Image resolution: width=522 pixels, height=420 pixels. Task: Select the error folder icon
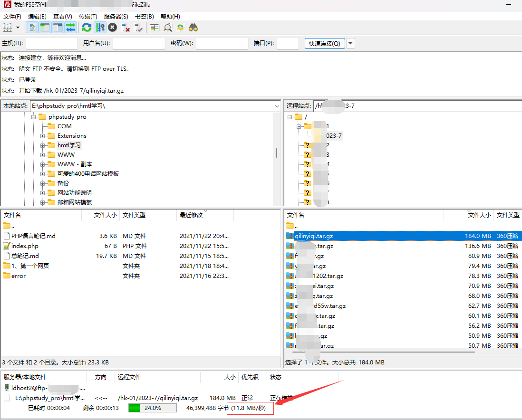pos(6,276)
